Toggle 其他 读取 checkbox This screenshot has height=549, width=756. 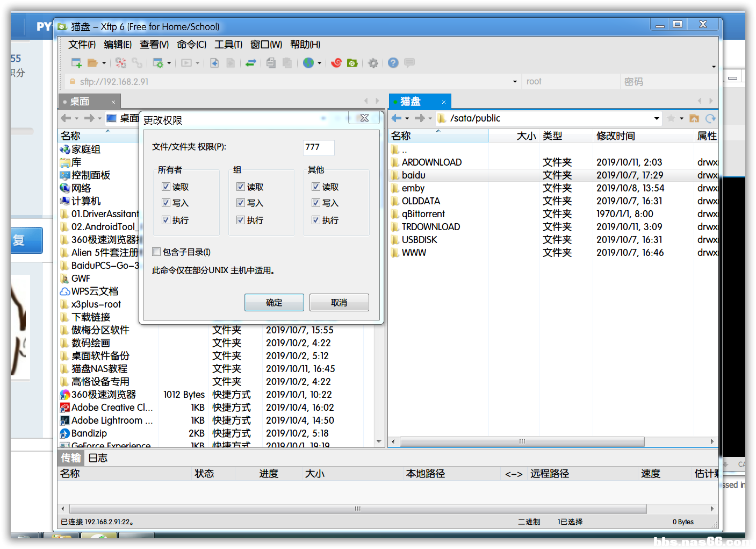(316, 187)
